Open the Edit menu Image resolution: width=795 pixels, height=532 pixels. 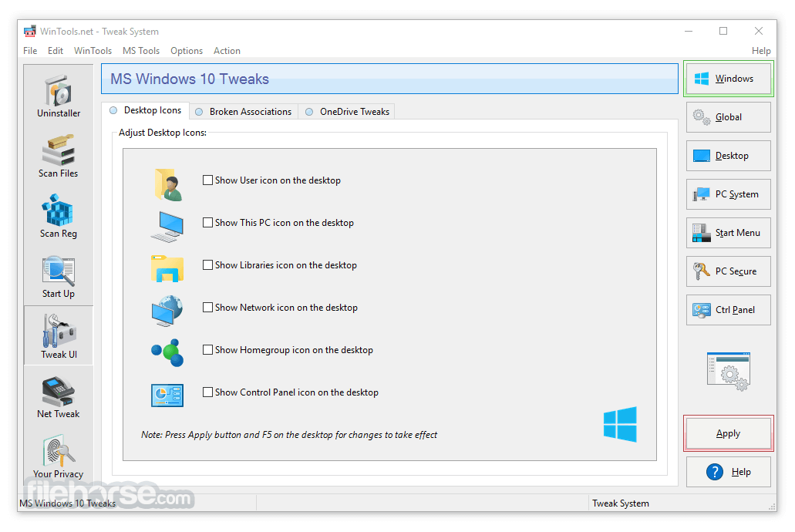click(56, 51)
